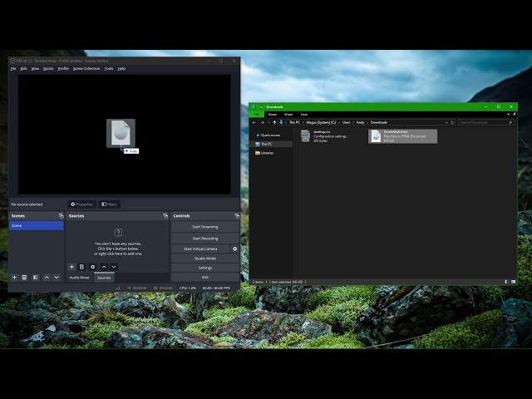The image size is (532, 399).
Task: Open OBS Profile menu
Action: (63, 68)
